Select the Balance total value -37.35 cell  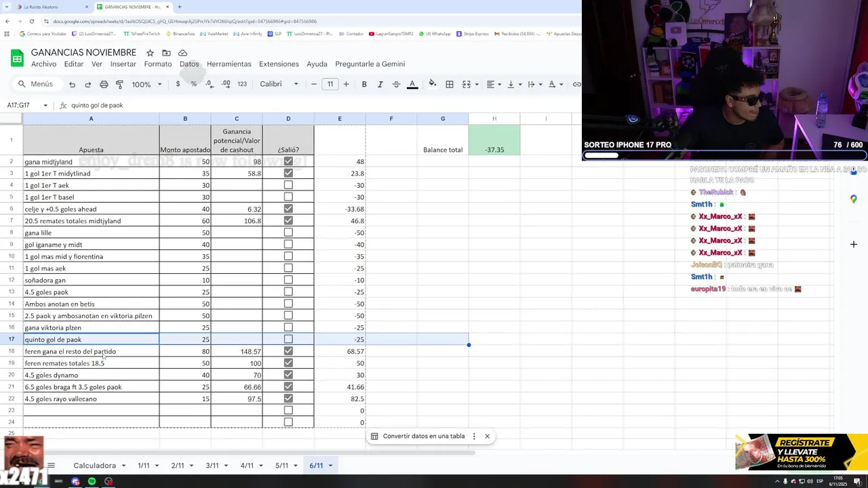[x=494, y=140]
